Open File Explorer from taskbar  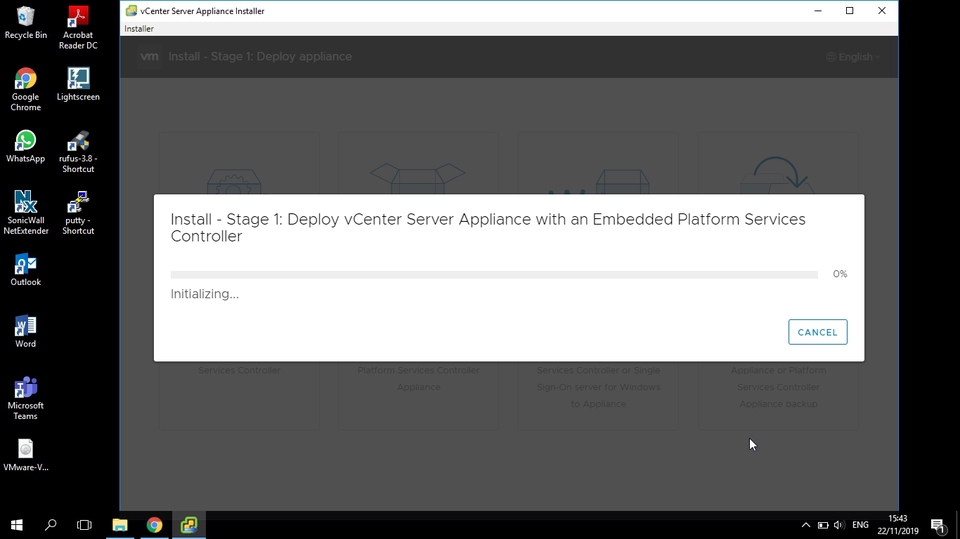[x=120, y=525]
